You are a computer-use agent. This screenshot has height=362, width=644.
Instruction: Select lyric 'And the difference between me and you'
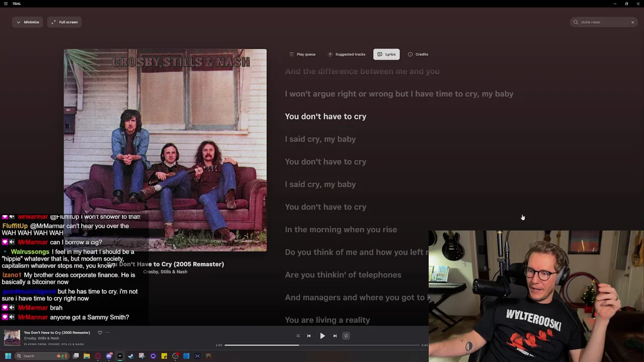pyautogui.click(x=362, y=71)
